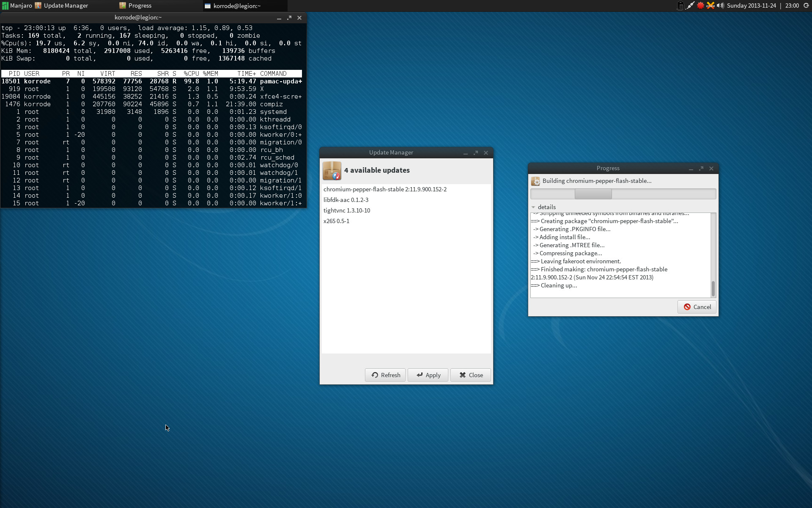Click the Update Manager package icon
Viewport: 812px width, 508px height.
click(x=332, y=171)
